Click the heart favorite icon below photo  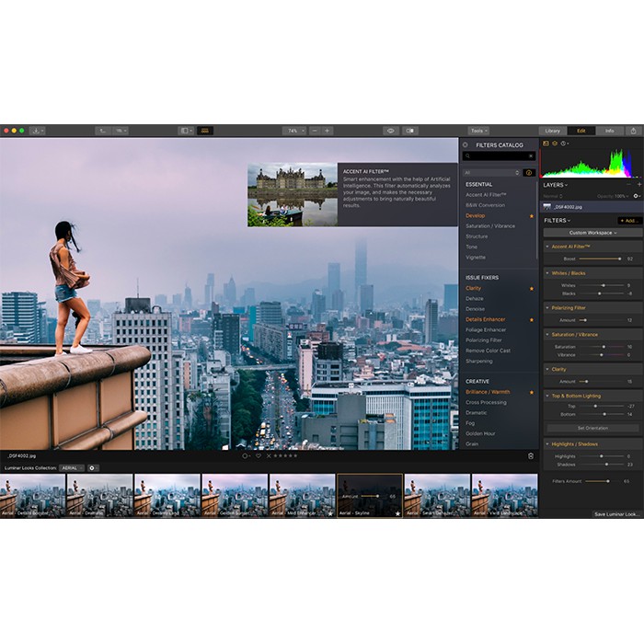(x=259, y=455)
